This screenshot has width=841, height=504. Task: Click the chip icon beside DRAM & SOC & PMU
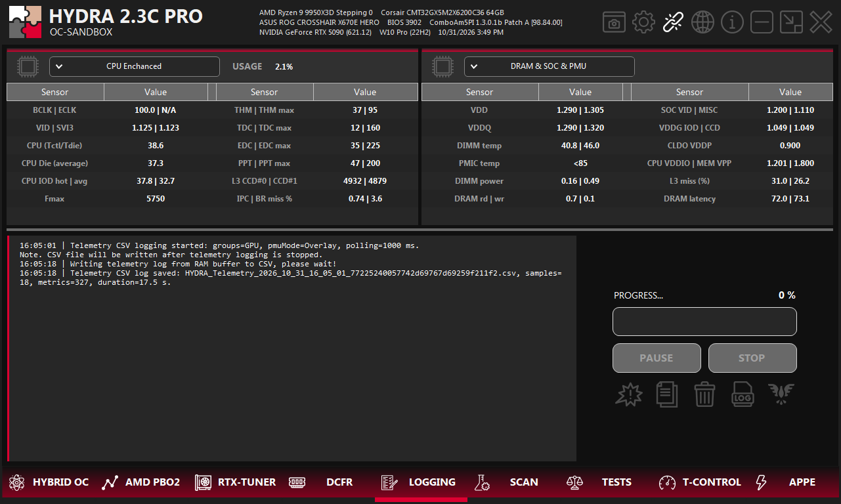442,66
